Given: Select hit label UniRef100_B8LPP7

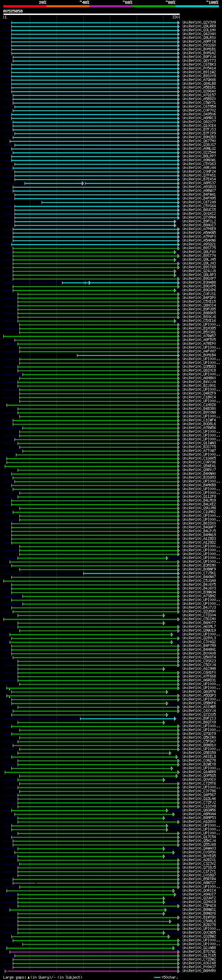Looking at the screenshot, I should tap(199, 156).
